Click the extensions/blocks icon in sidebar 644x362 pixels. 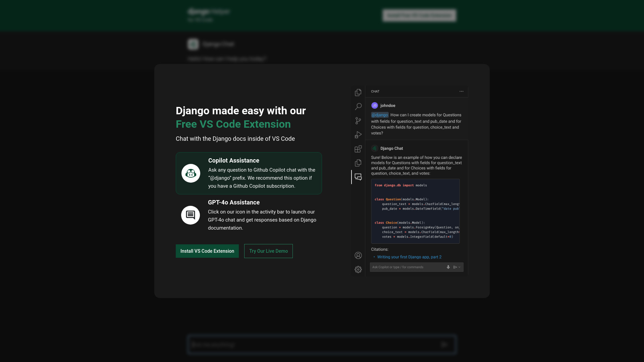pos(358,148)
